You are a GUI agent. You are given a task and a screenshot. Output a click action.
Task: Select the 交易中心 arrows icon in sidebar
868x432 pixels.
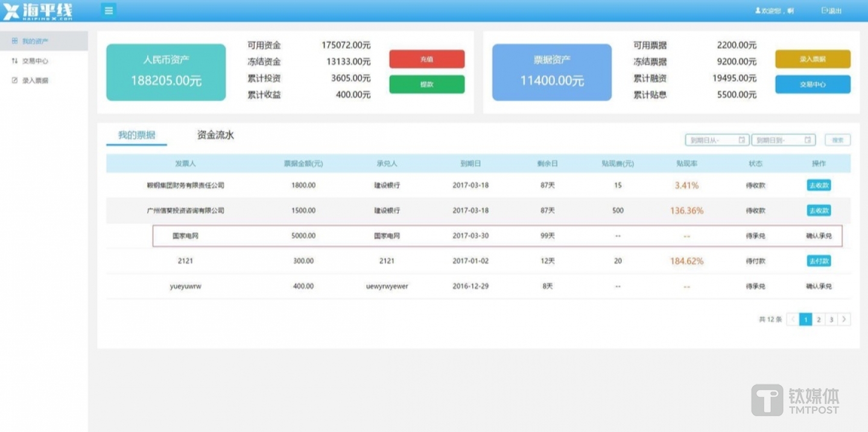point(13,60)
